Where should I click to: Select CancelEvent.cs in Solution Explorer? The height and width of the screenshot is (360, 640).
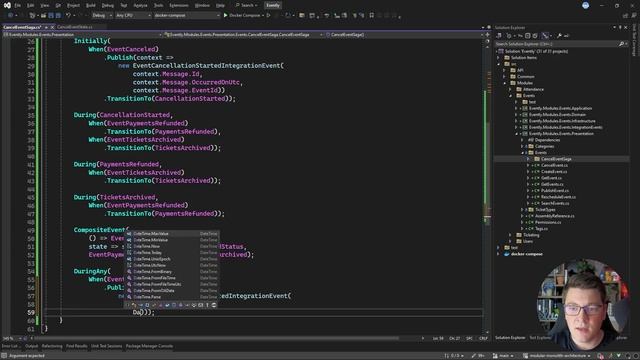[554, 165]
